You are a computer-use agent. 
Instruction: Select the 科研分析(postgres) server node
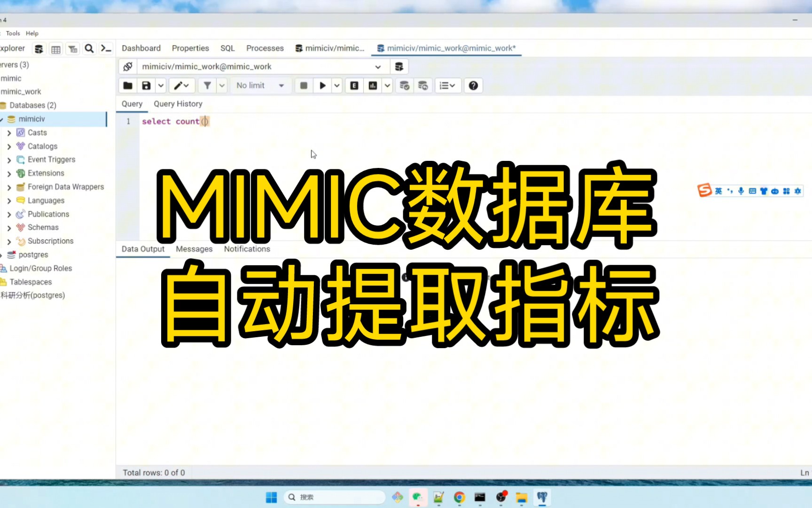click(32, 295)
